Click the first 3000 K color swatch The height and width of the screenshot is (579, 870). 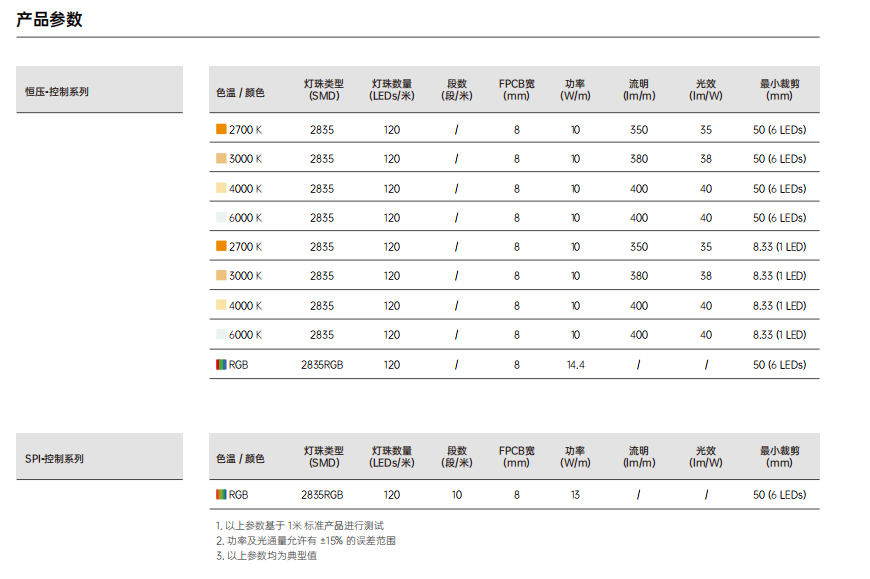[221, 159]
